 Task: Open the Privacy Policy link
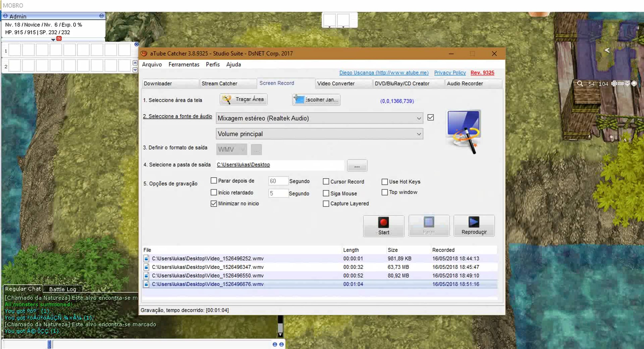tap(450, 73)
